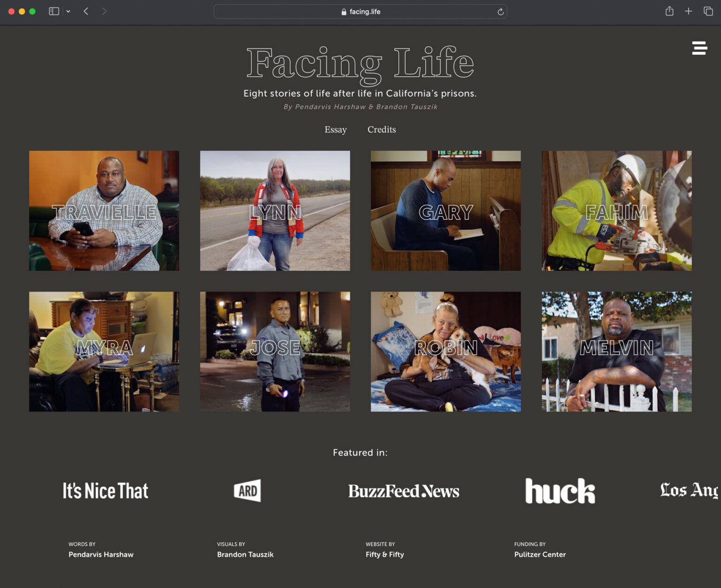Open Lynn's story thumbnail
Image resolution: width=721 pixels, height=588 pixels.
coord(275,211)
